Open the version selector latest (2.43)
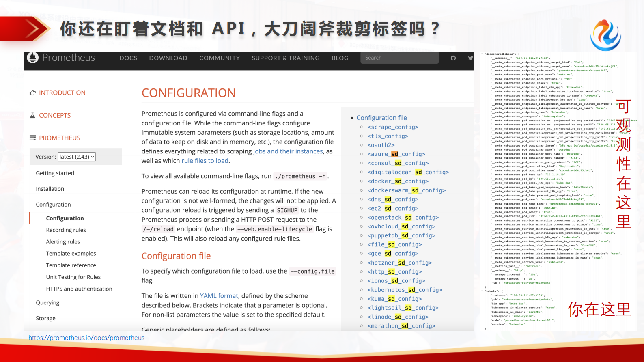 click(77, 157)
